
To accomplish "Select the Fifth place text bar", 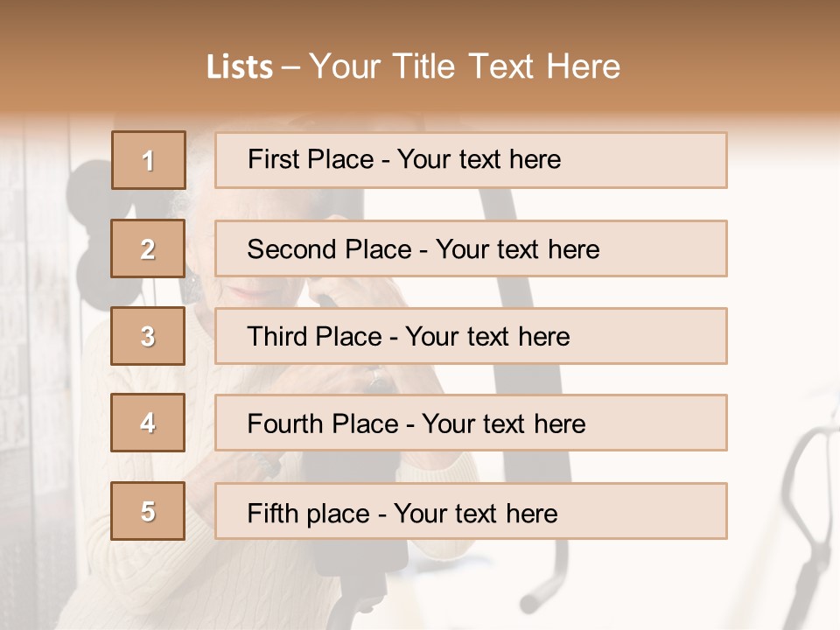I will click(471, 511).
